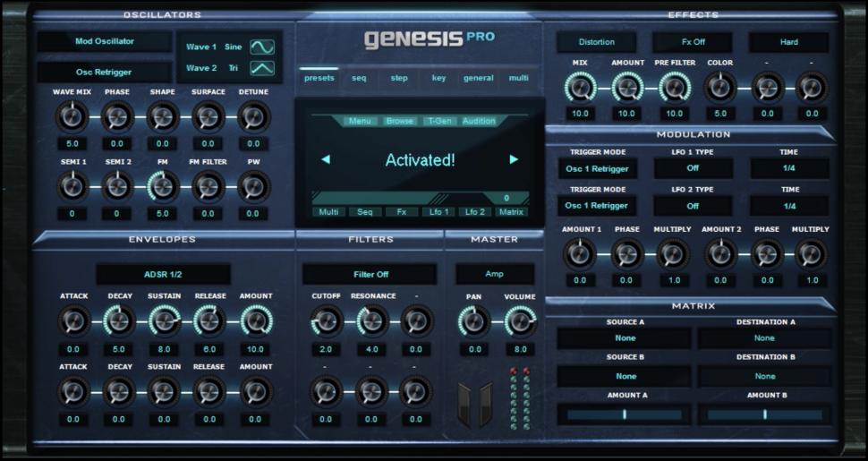This screenshot has width=868, height=461.
Task: Go to next preset with right arrow
Action: coord(514,159)
